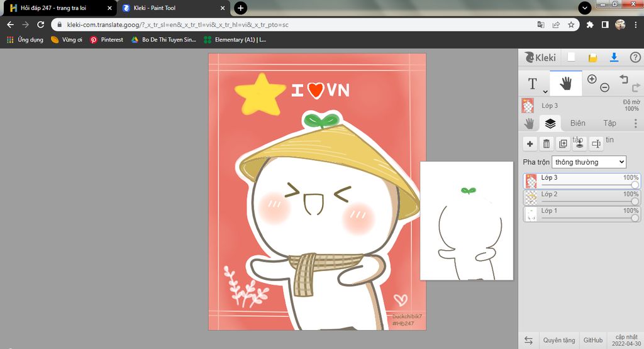
Task: Switch to the Layers tab
Action: point(550,123)
